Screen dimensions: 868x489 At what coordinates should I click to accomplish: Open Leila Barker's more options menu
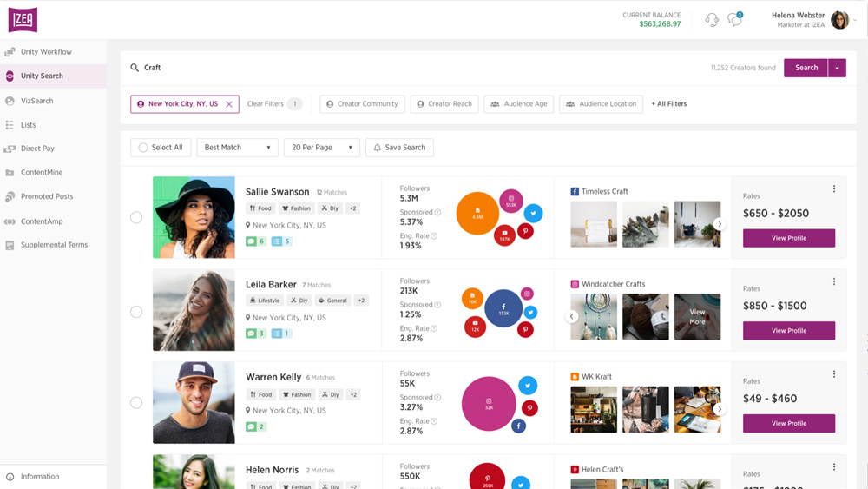click(834, 281)
